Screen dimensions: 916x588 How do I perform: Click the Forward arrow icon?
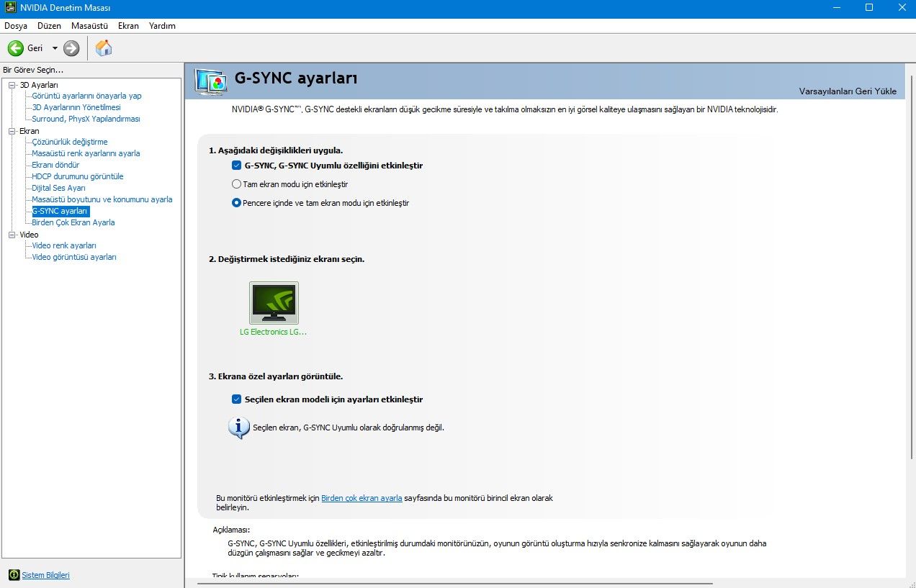[x=71, y=48]
